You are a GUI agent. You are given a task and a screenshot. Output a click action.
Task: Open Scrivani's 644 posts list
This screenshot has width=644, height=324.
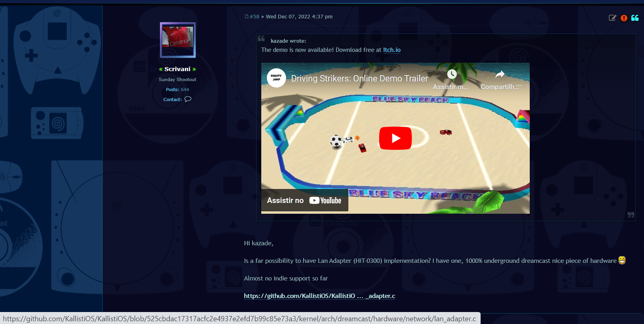185,89
